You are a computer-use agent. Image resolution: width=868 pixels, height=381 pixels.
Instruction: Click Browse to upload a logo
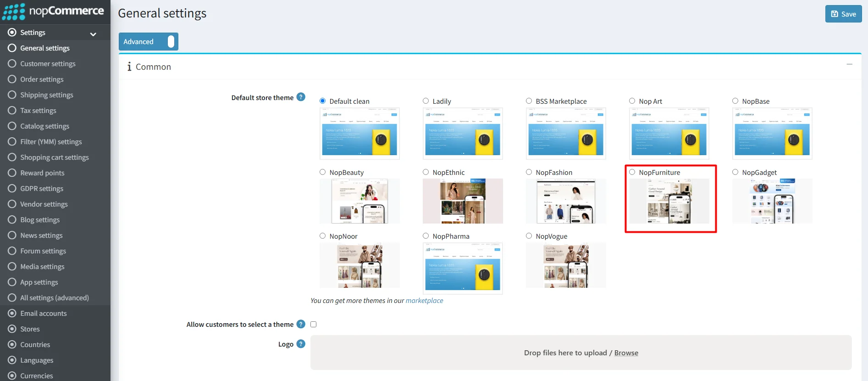point(626,353)
